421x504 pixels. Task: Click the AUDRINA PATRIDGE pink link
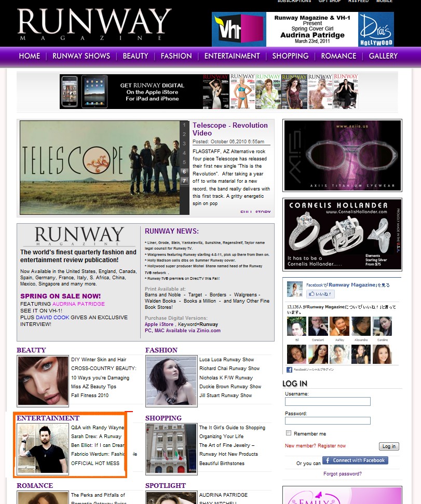[78, 304]
